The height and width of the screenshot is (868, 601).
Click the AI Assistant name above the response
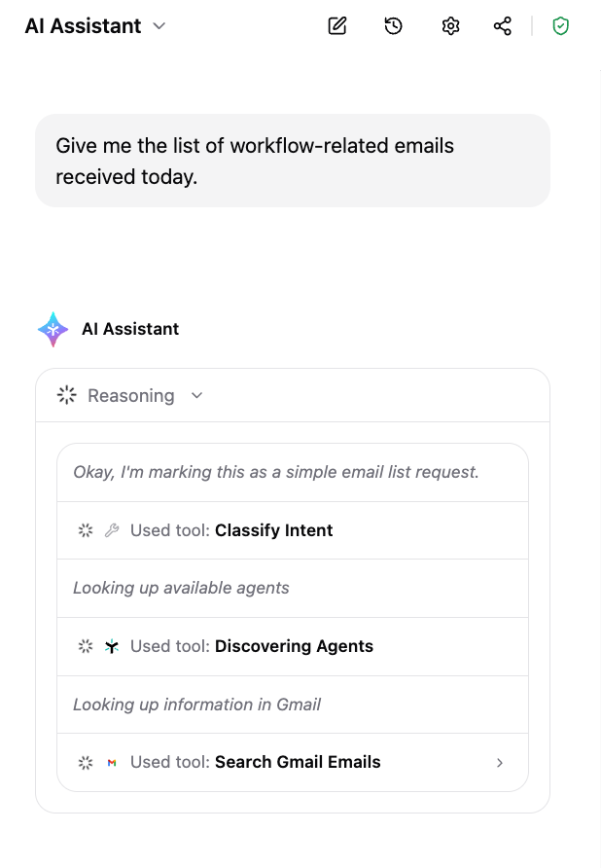click(x=130, y=329)
